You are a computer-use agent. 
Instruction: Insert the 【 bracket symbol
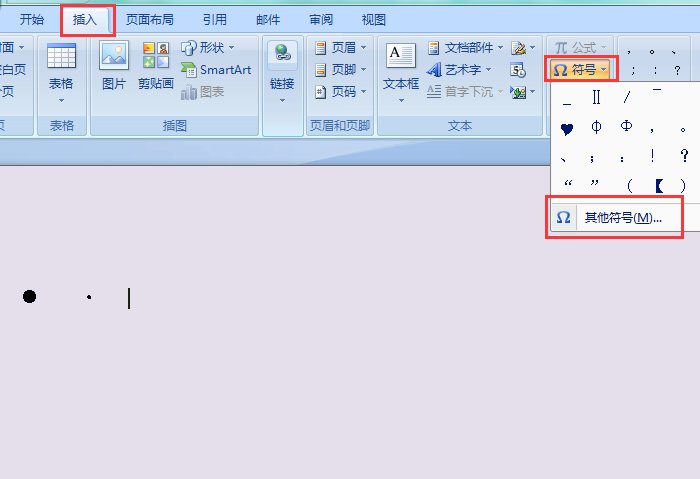(x=659, y=185)
